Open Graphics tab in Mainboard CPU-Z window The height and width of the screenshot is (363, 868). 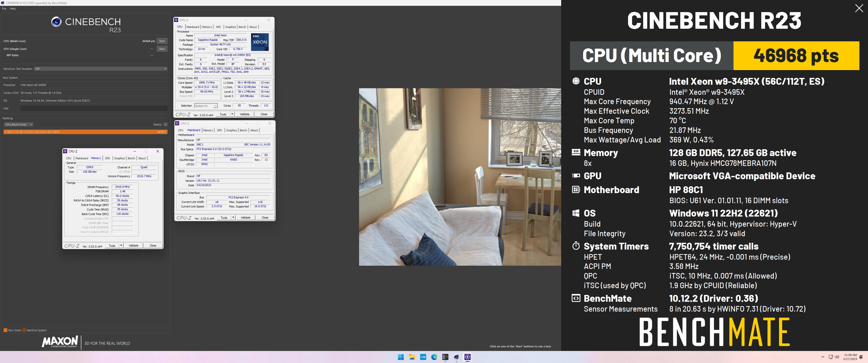pos(231,130)
